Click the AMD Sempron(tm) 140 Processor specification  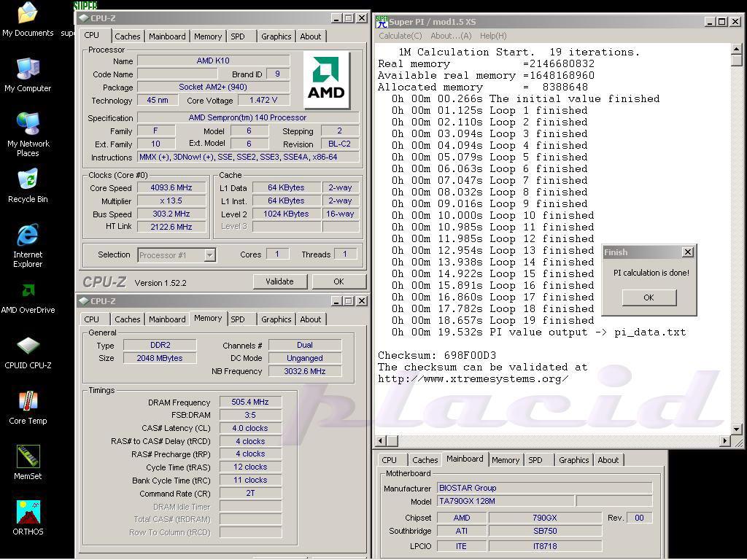coord(248,117)
